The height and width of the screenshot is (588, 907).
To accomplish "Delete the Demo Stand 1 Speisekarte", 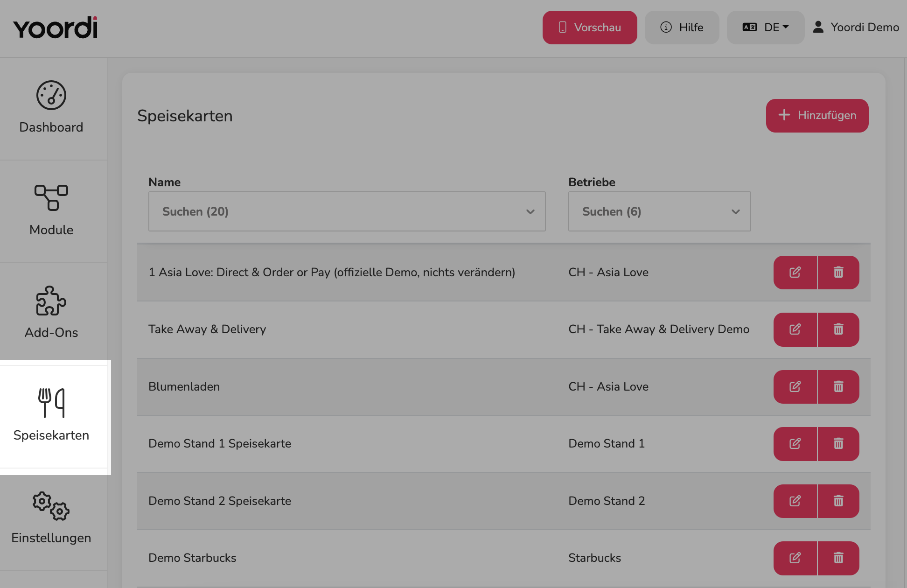I will [838, 444].
